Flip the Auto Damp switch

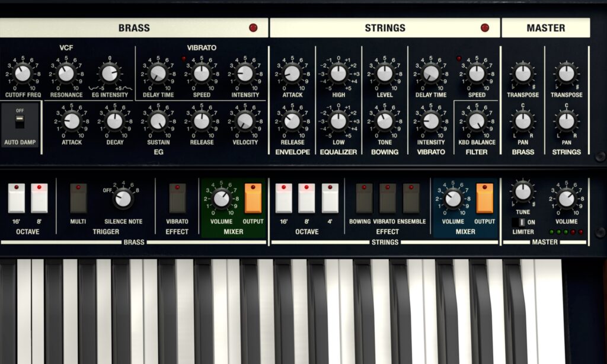(x=20, y=122)
